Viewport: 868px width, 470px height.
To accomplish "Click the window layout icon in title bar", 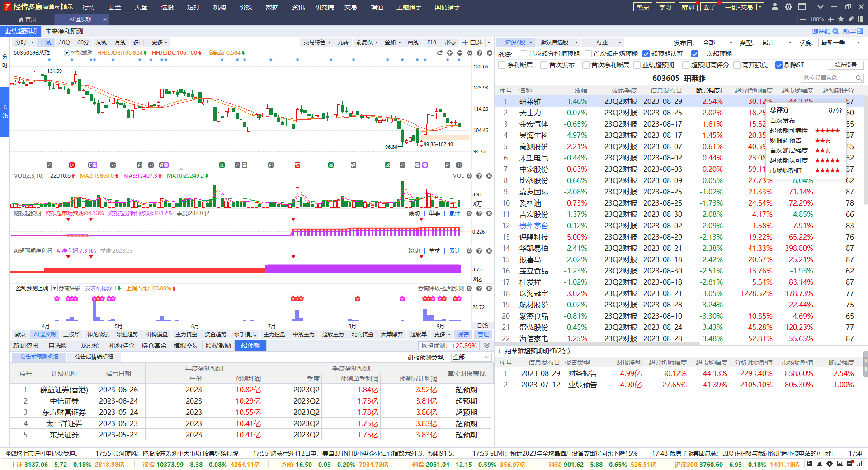I will pyautogui.click(x=802, y=7).
